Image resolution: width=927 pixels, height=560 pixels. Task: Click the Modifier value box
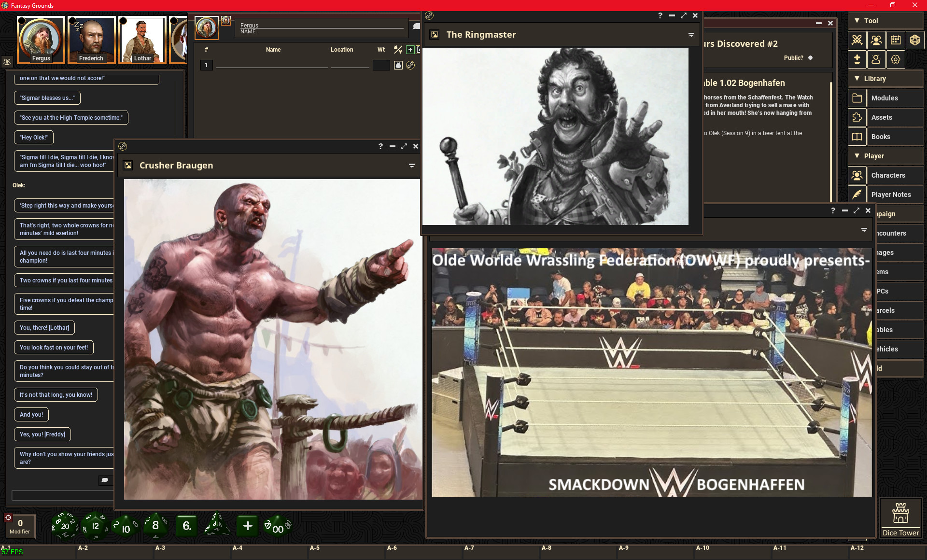pyautogui.click(x=20, y=526)
